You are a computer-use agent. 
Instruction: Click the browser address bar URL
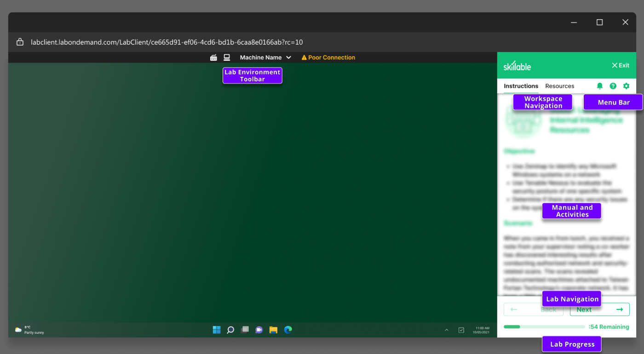[167, 42]
